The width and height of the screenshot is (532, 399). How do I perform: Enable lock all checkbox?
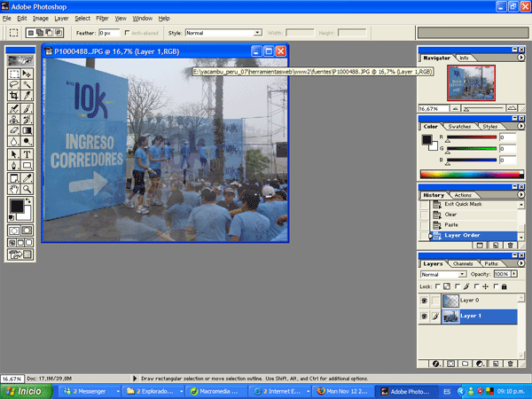point(496,286)
